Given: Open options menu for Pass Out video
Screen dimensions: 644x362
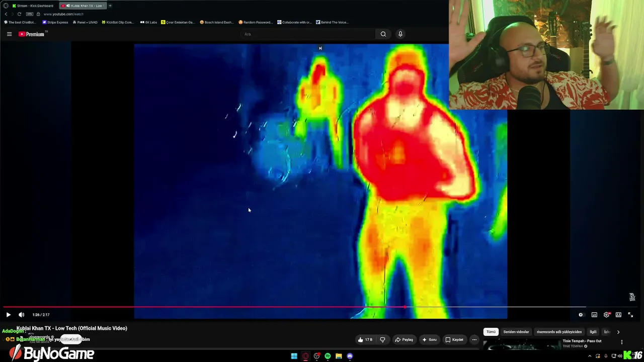Looking at the screenshot, I should pos(622,342).
